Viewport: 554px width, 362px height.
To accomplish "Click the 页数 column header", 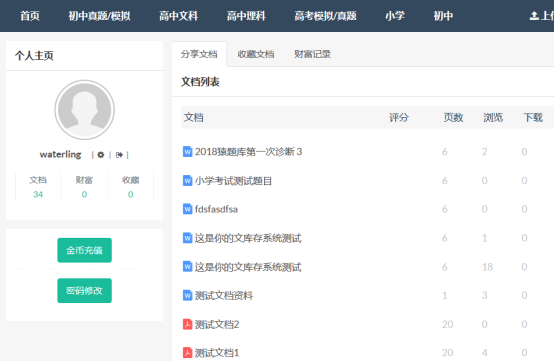I will tap(453, 117).
